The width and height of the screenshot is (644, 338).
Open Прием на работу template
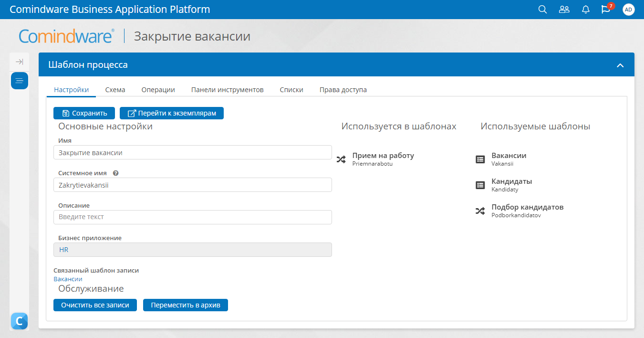pos(383,156)
